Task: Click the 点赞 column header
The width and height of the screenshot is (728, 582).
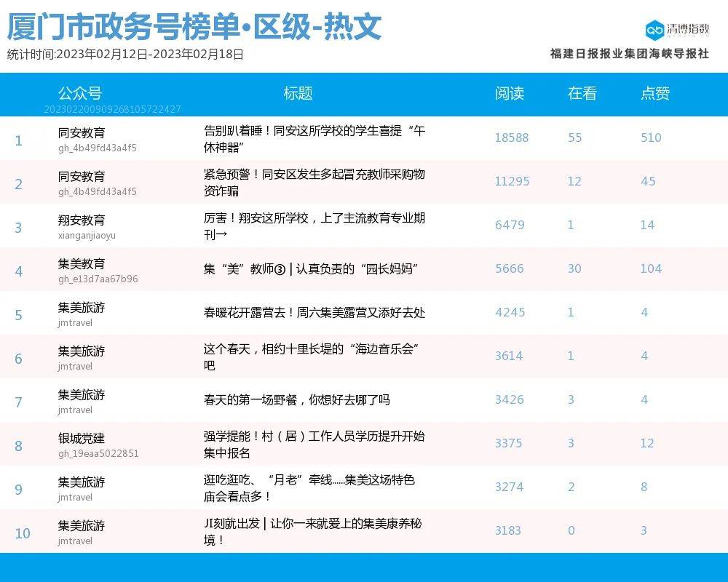Action: (654, 93)
